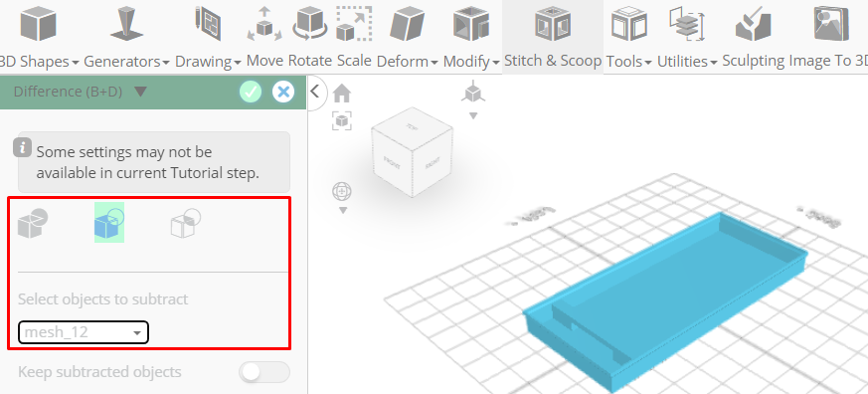Toggle Keep subtracted objects switch
The width and height of the screenshot is (868, 394).
[264, 372]
